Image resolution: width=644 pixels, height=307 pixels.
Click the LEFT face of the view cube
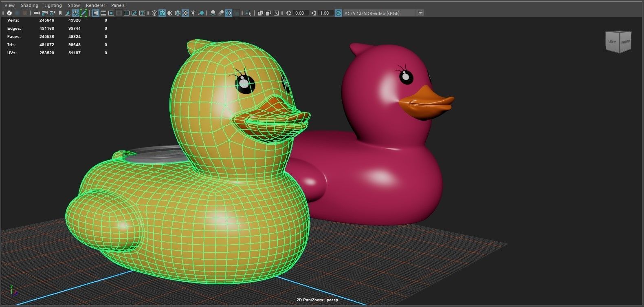(x=612, y=42)
